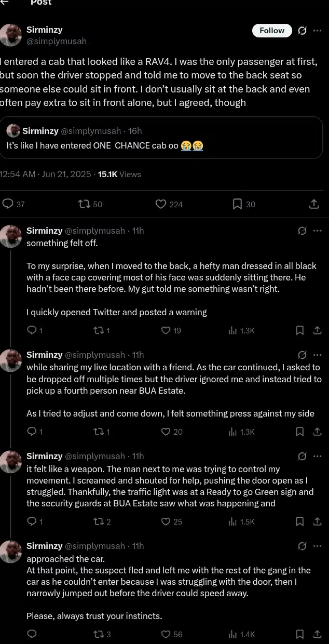The height and width of the screenshot is (644, 329).
Task: Follow the Sirminzy account
Action: [x=272, y=31]
